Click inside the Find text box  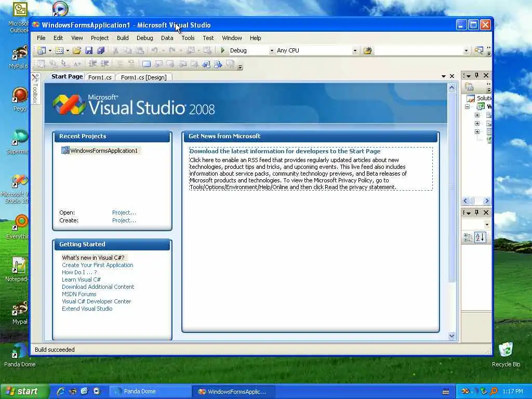[x=419, y=50]
